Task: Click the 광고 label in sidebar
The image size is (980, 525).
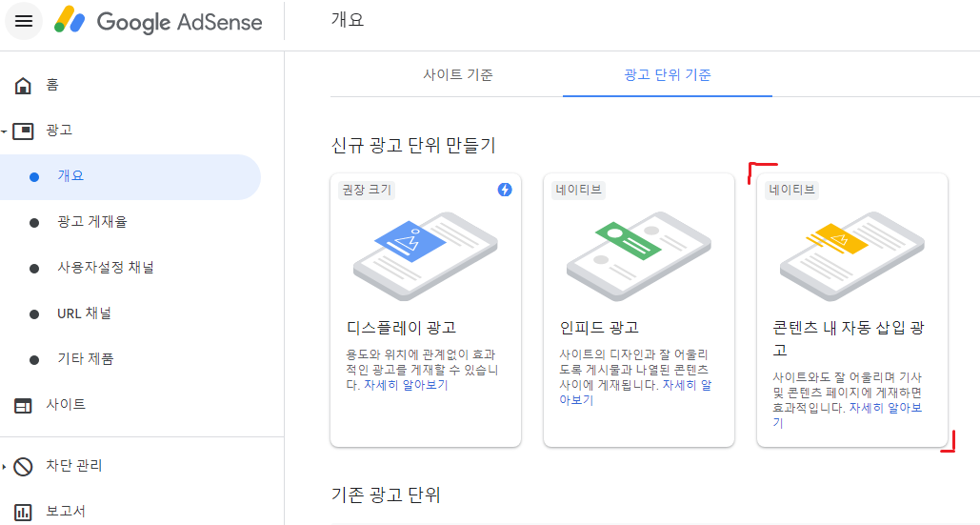Action: click(59, 131)
